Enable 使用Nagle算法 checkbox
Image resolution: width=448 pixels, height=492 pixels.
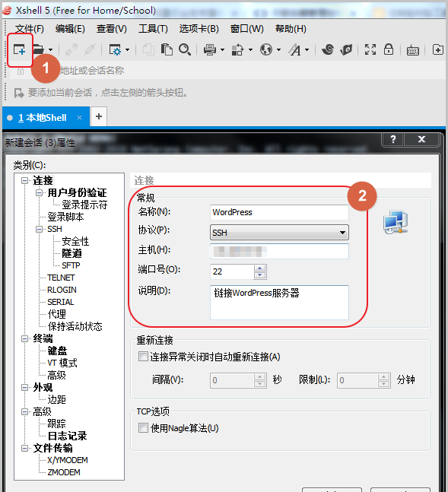coord(143,427)
